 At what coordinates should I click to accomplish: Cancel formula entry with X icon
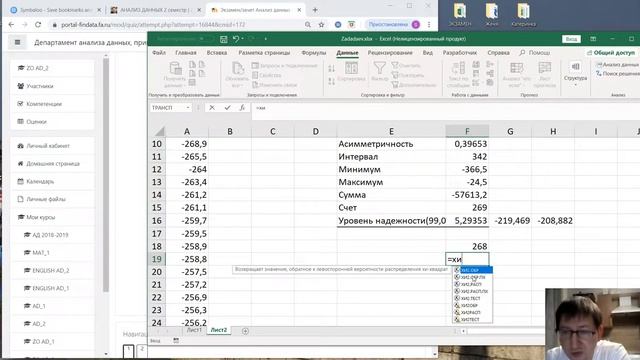pyautogui.click(x=212, y=108)
